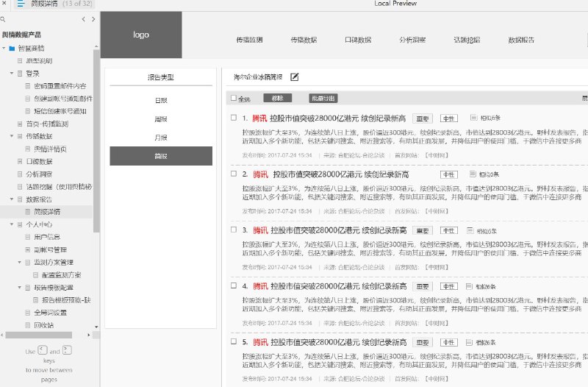Open the 话题挖掘 navigation tab
This screenshot has height=387, width=588.
[x=467, y=40]
